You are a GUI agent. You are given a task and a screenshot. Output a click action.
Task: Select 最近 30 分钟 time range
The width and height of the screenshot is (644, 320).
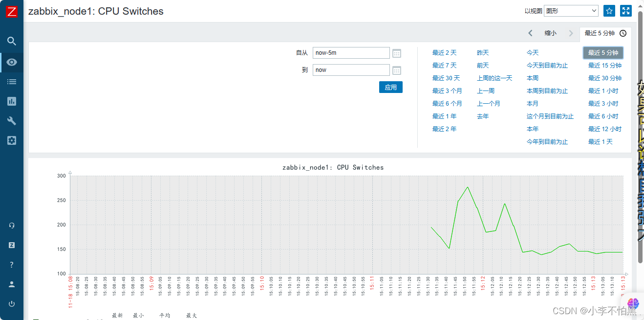pos(605,78)
